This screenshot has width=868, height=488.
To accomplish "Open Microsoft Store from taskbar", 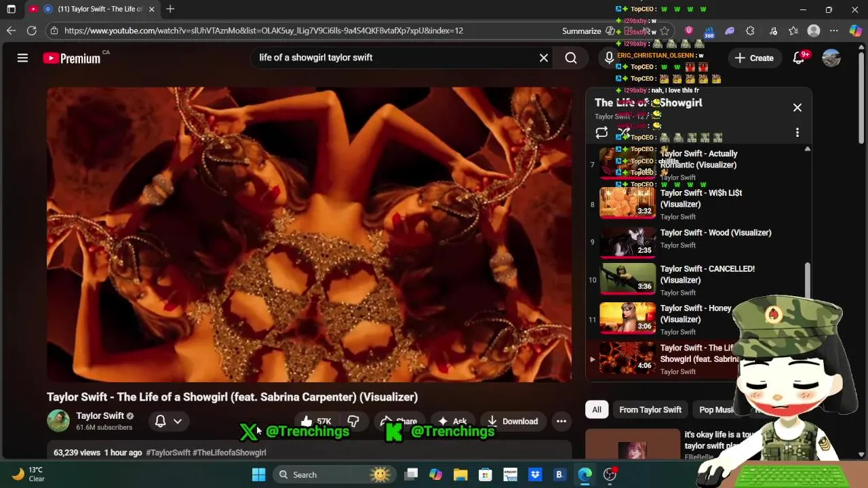I will (x=485, y=474).
